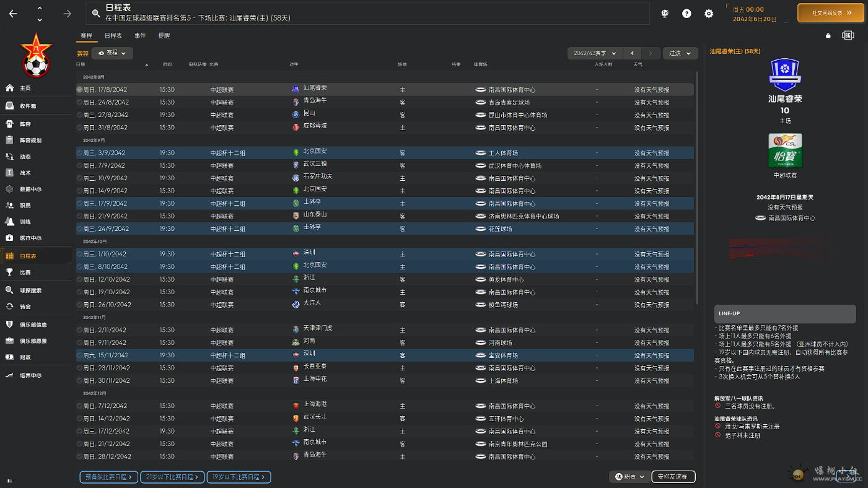Go to 训练 training section
This screenshot has width=868, height=488.
pos(9,222)
